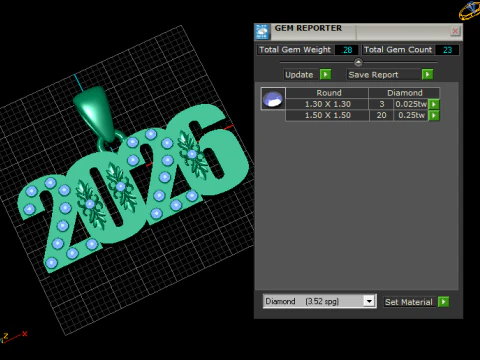This screenshot has width=480, height=360.
Task: Click the Round column header
Action: click(x=327, y=93)
